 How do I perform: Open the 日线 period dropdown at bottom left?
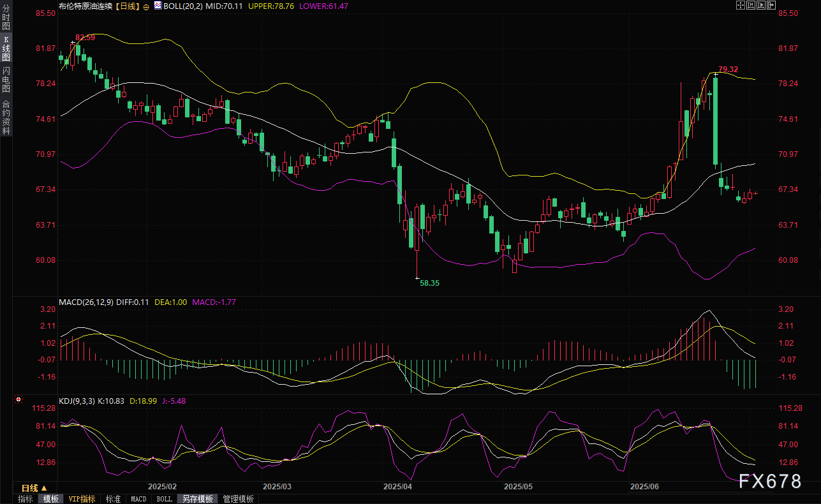pos(35,487)
